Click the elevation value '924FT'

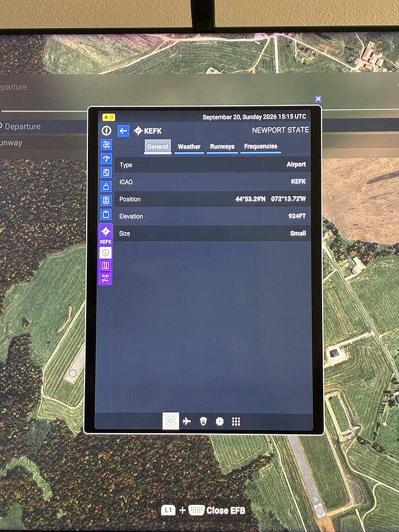pos(297,216)
